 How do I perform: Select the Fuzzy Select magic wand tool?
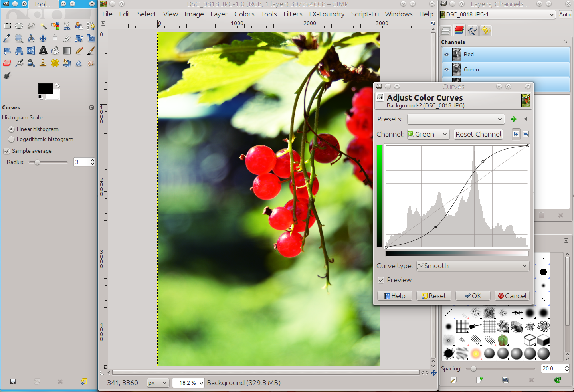pos(43,26)
